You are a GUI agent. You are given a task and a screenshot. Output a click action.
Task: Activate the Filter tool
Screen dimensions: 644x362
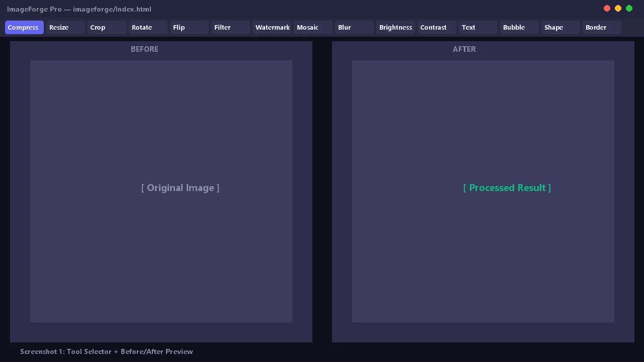(x=230, y=27)
